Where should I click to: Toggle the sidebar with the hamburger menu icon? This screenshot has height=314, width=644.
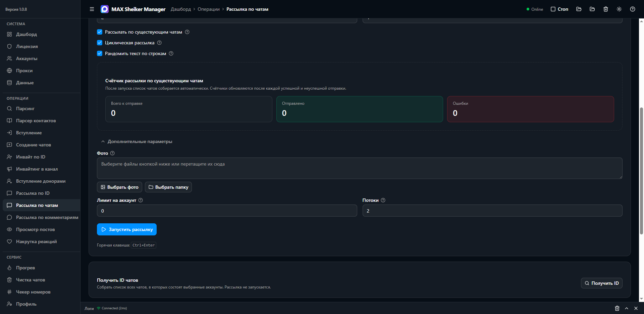[x=92, y=9]
